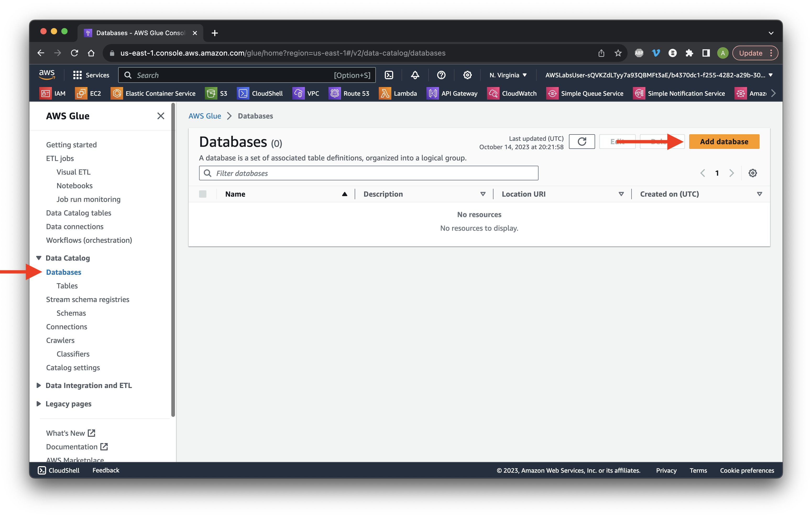Open ETL jobs in sidebar

pyautogui.click(x=60, y=158)
